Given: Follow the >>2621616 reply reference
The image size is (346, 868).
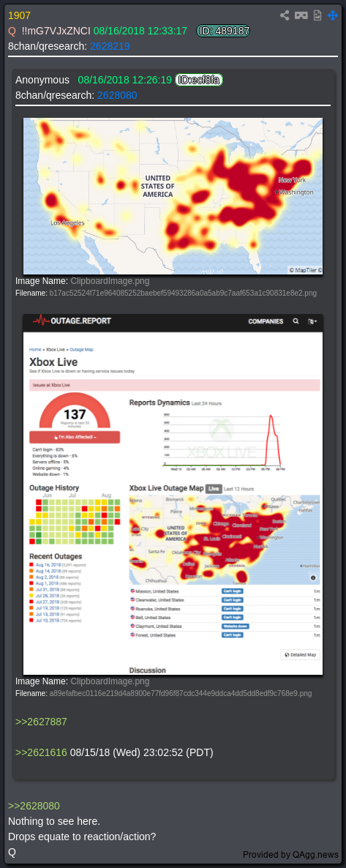Looking at the screenshot, I should point(41,753).
